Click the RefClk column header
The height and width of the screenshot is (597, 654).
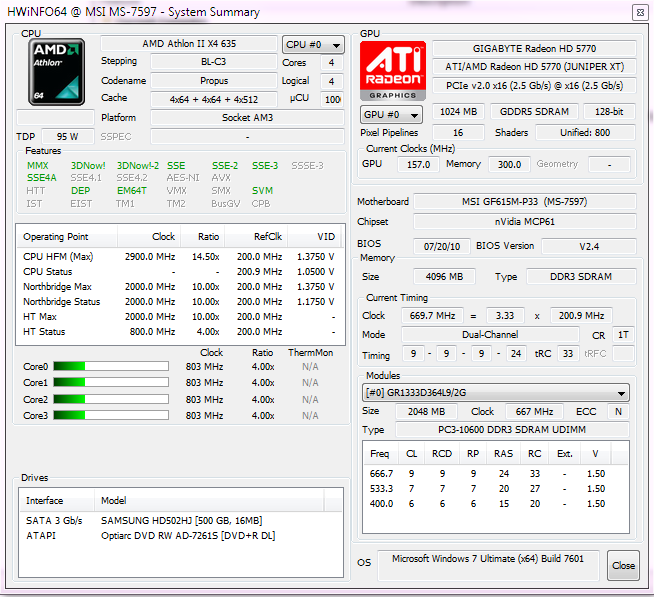[256, 237]
